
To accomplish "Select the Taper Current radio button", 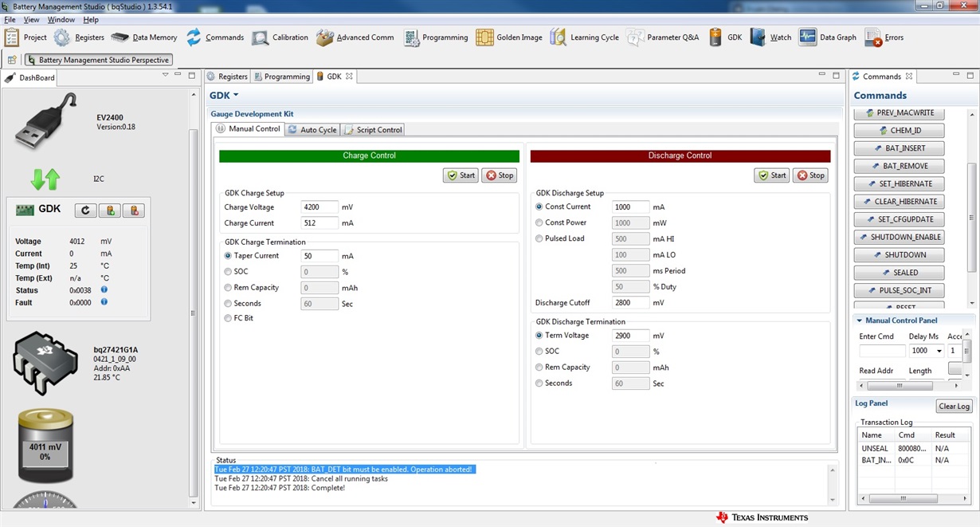I will point(229,256).
